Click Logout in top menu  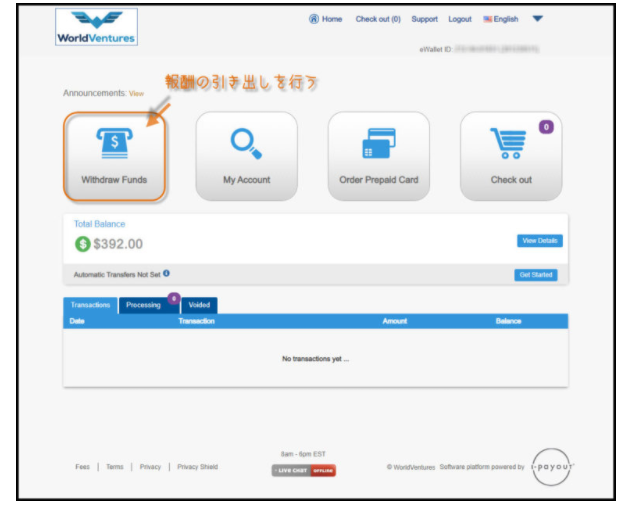pos(460,19)
